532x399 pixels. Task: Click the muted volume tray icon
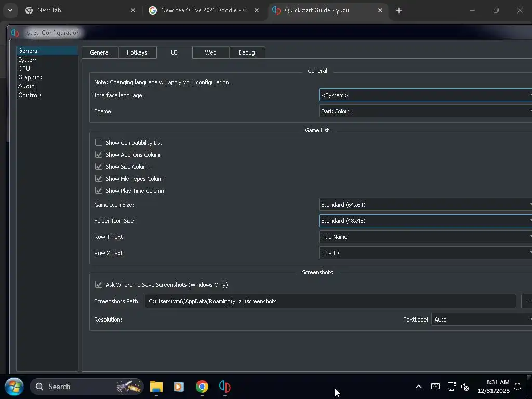pyautogui.click(x=465, y=387)
